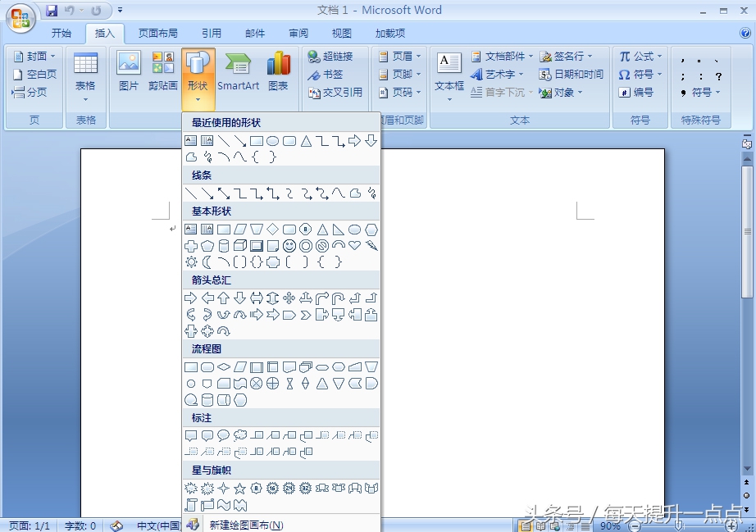Insert a Page break (分页)
The width and height of the screenshot is (756, 532).
pyautogui.click(x=30, y=92)
